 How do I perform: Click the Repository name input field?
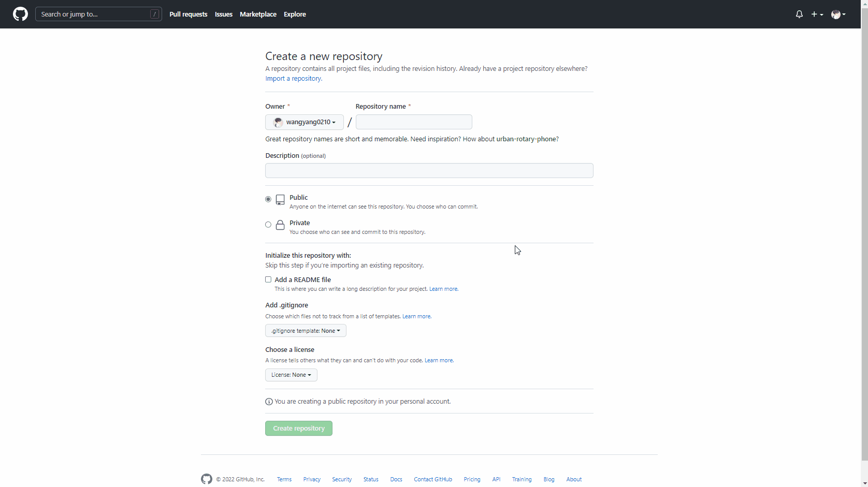click(x=413, y=122)
